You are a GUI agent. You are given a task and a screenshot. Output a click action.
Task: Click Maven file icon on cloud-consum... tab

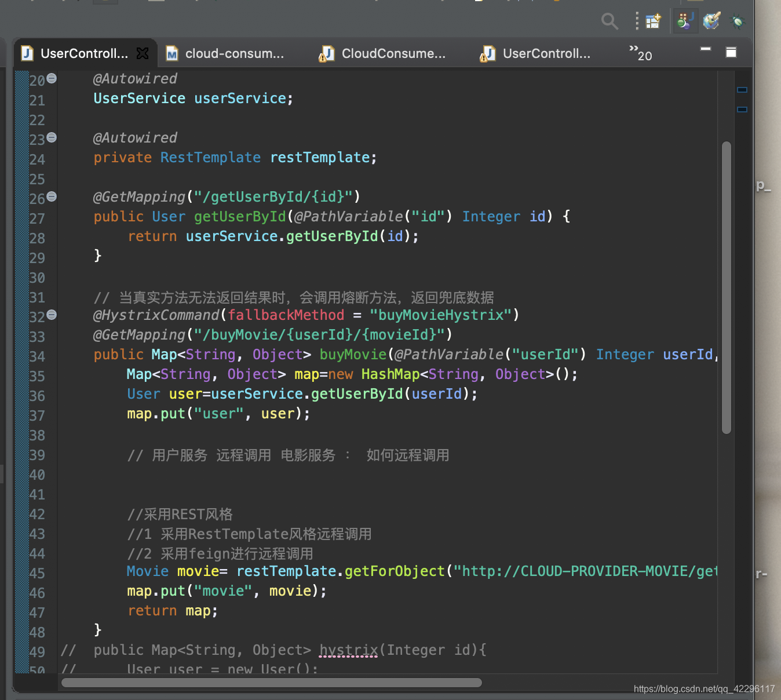171,54
